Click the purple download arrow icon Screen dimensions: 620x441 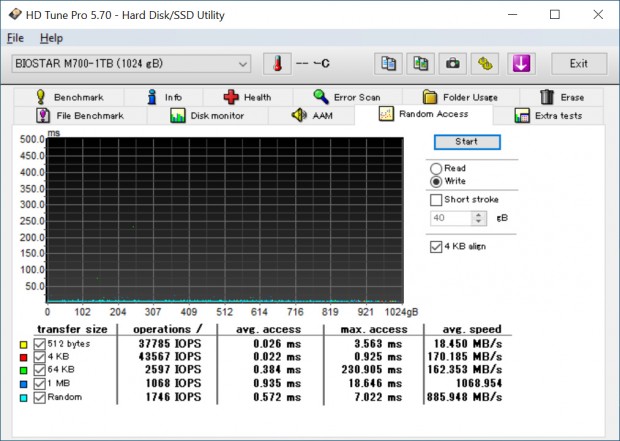pos(519,64)
